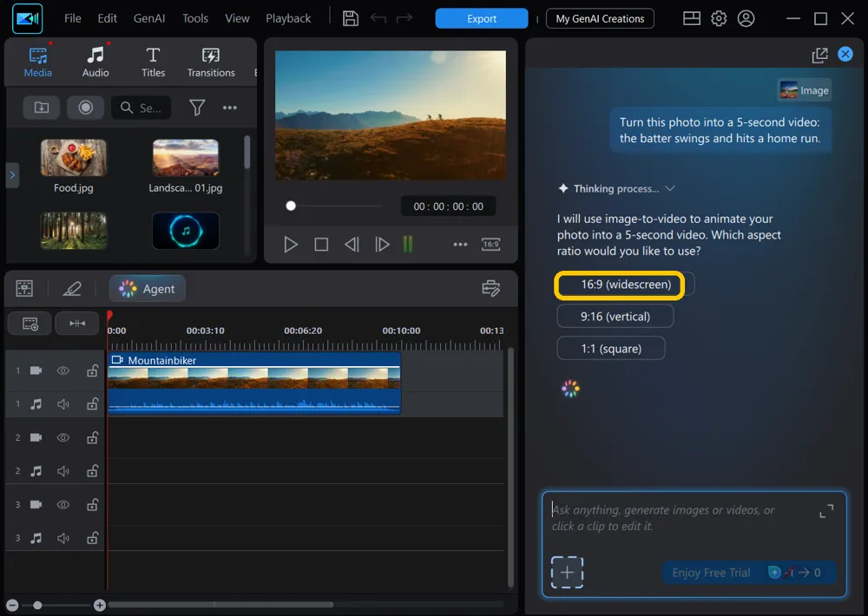Switch to the Titles room tab
The width and height of the screenshot is (868, 616).
(x=153, y=62)
